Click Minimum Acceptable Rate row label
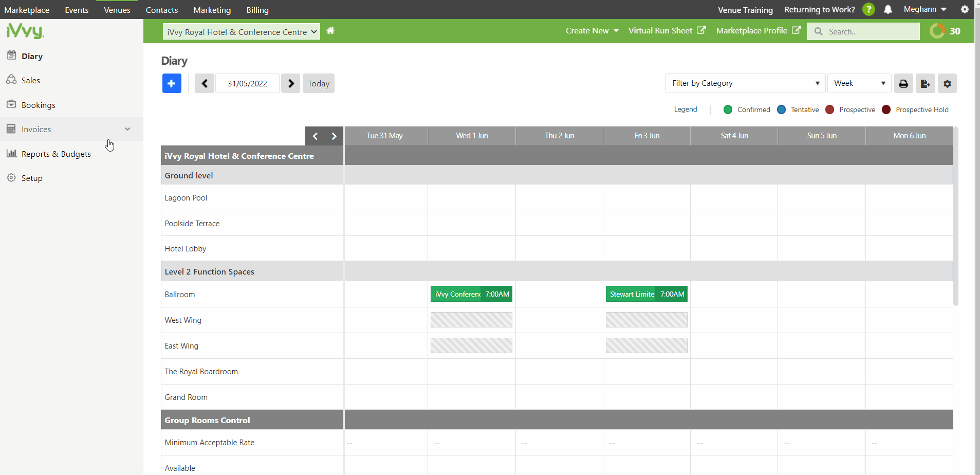The height and width of the screenshot is (475, 980). pos(210,443)
